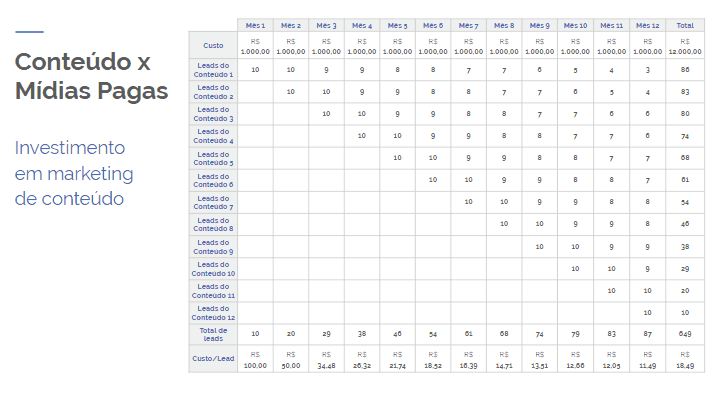This screenshot has height=397, width=713.
Task: Select the 'Mês 2' column header
Action: point(291,25)
